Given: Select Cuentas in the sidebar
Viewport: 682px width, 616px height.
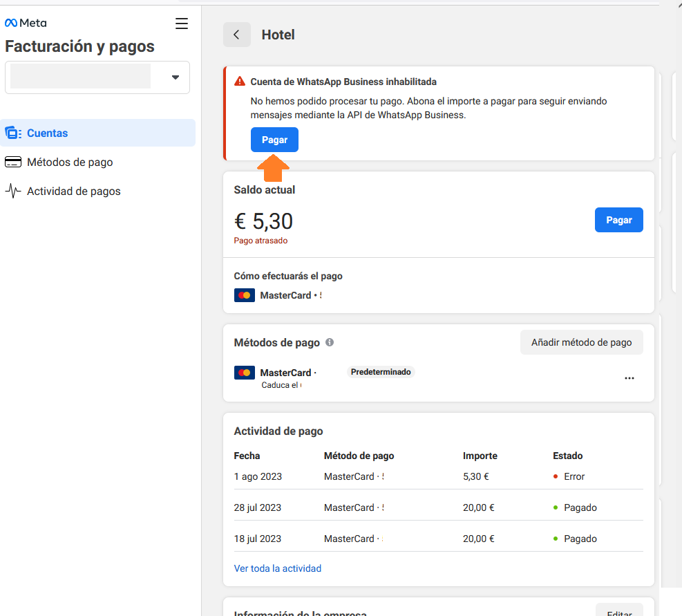Looking at the screenshot, I should 97,133.
